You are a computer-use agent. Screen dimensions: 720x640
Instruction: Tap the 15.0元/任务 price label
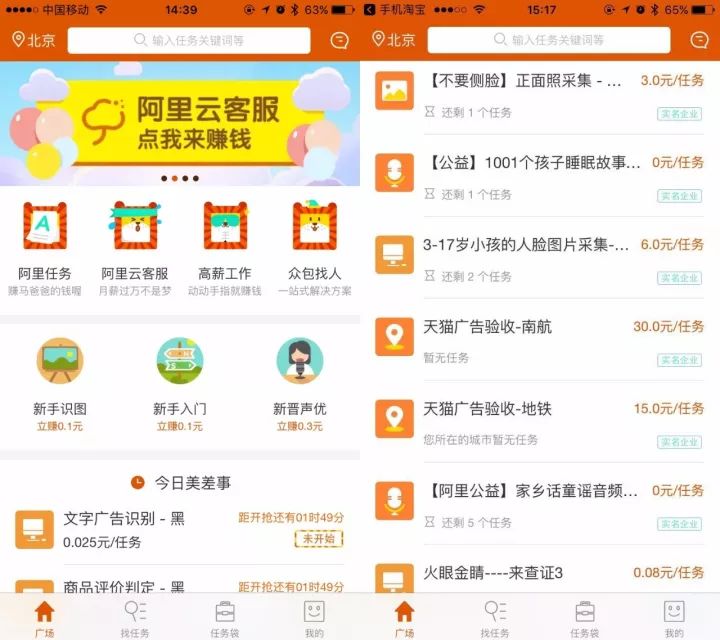(669, 408)
